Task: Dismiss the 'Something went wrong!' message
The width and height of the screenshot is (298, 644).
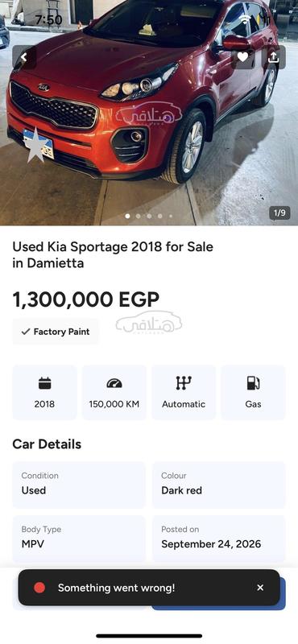Action: [260, 588]
